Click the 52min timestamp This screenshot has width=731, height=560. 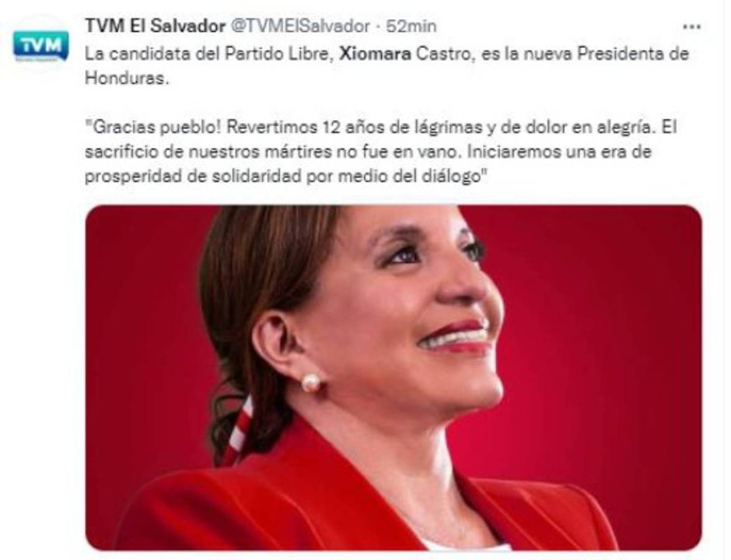[411, 26]
